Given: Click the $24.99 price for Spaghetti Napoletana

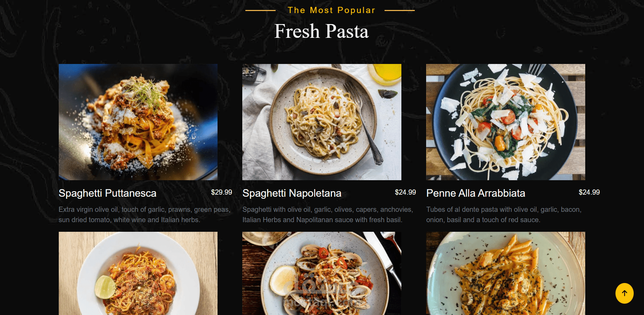Looking at the screenshot, I should click(405, 192).
